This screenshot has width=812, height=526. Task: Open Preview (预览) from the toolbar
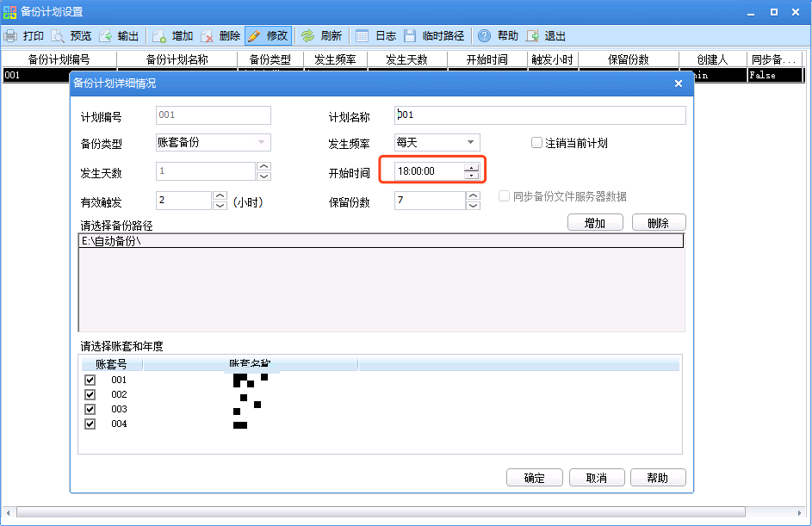coord(58,36)
